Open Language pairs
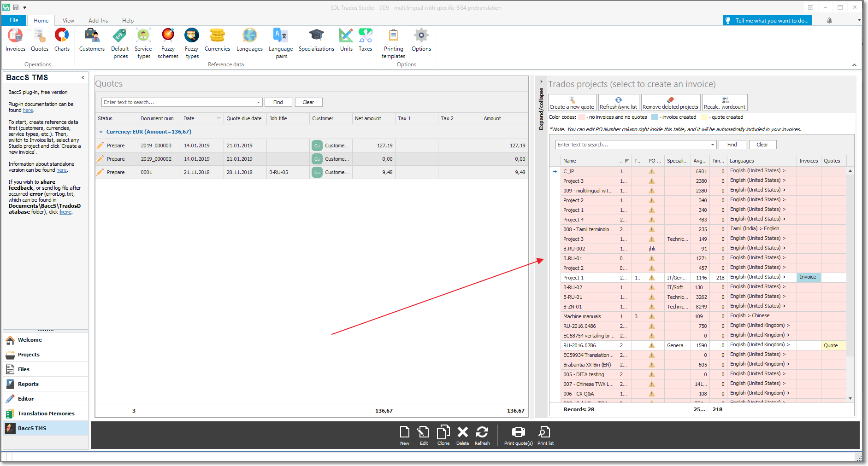 point(281,44)
